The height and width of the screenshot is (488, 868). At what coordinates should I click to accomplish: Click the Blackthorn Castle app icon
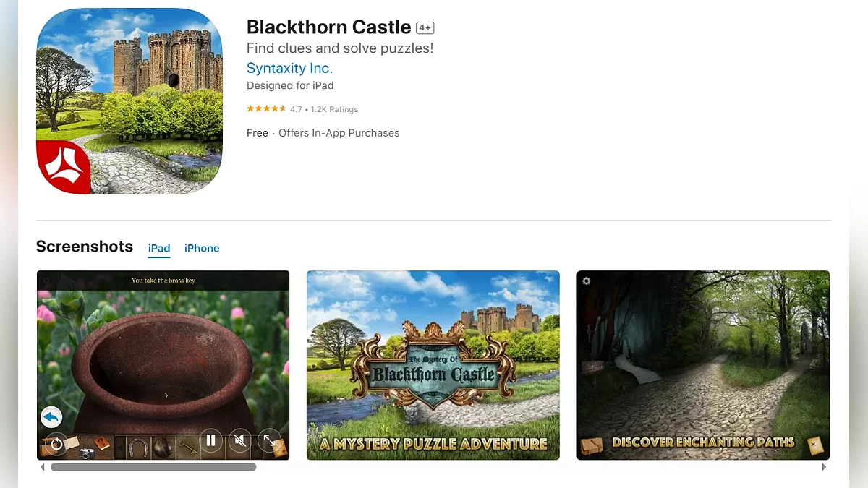coord(129,101)
